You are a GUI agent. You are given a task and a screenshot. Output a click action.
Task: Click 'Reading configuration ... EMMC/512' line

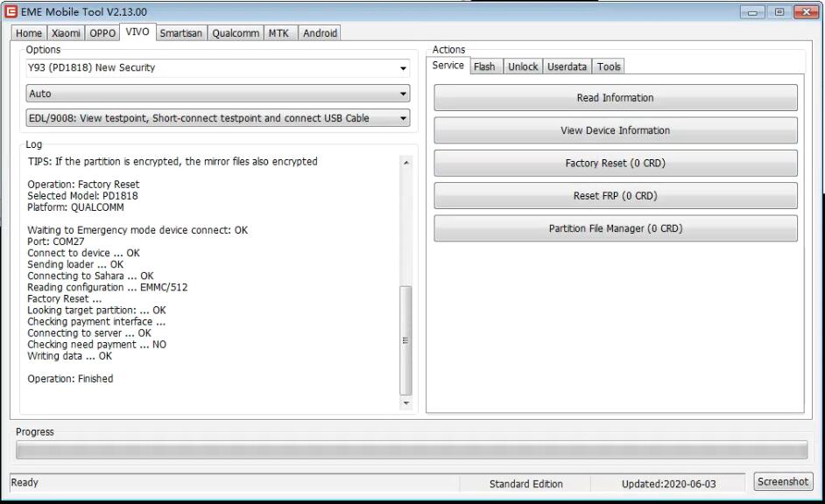108,288
